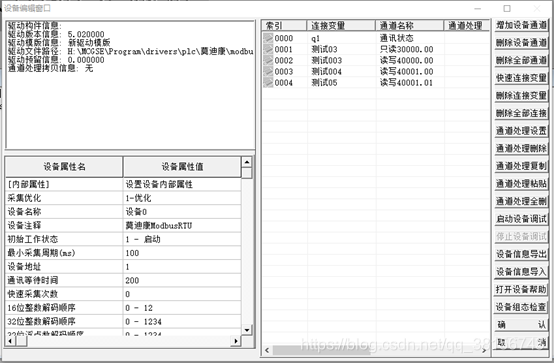Click 启动设备调试 to start device debugging
Image resolution: width=554 pixels, height=363 pixels.
tap(521, 219)
